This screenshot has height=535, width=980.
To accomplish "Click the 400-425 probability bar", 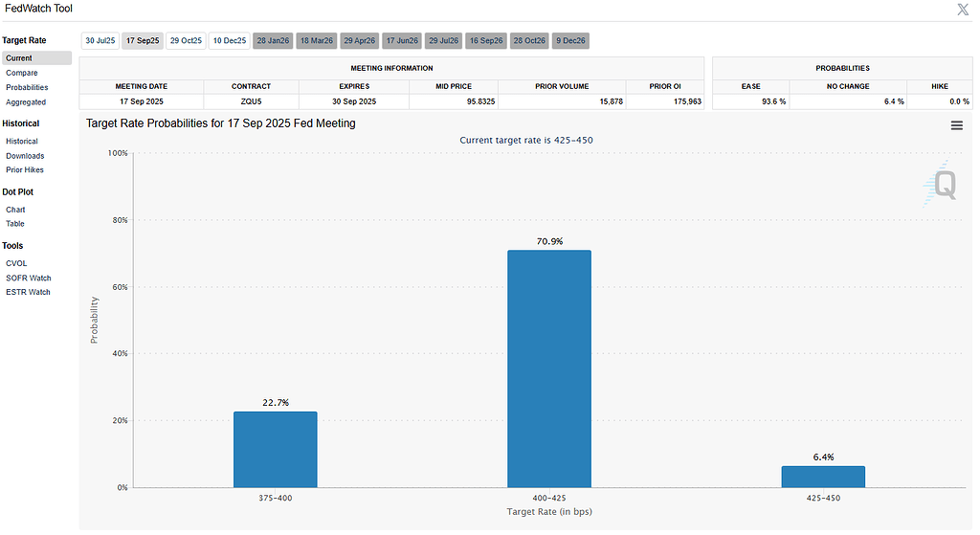I will click(549, 368).
